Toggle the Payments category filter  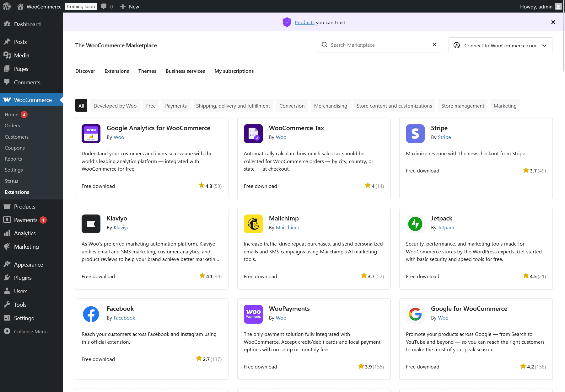(x=176, y=106)
